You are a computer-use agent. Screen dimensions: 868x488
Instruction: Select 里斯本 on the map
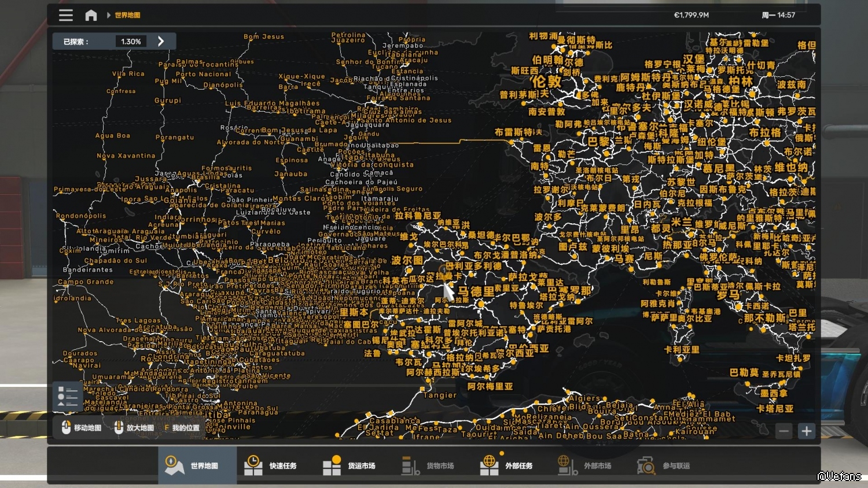click(x=354, y=312)
